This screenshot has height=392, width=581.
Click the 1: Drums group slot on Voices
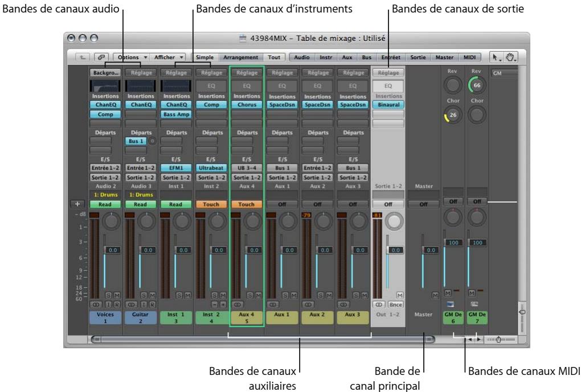pos(105,195)
